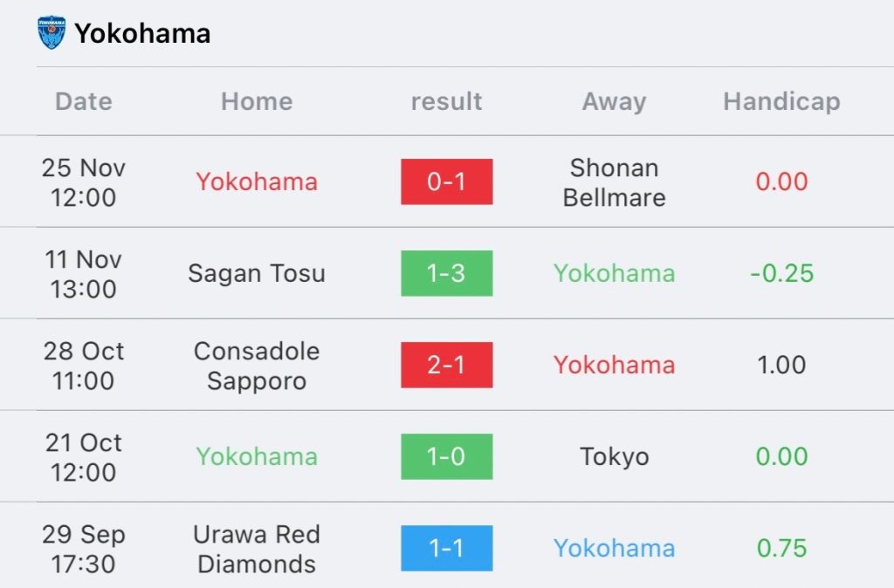The width and height of the screenshot is (894, 588).
Task: Open the Yokohama team title
Action: coord(142,33)
